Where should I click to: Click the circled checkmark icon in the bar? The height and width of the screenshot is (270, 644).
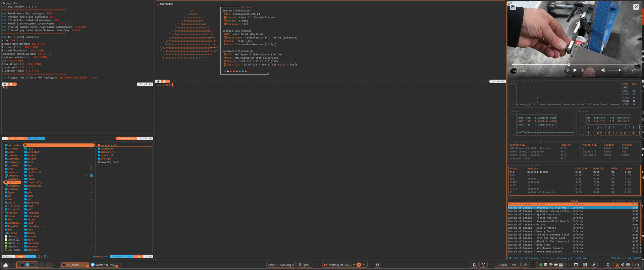[483, 265]
